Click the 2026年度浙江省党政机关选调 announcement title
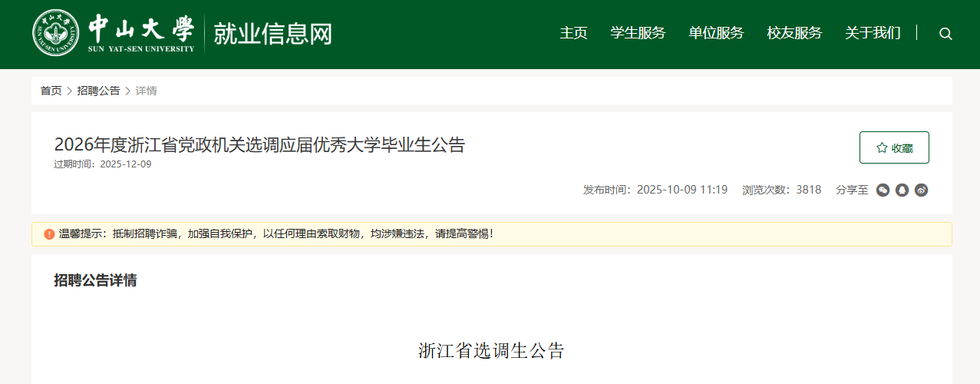The height and width of the screenshot is (384, 980). click(x=259, y=144)
